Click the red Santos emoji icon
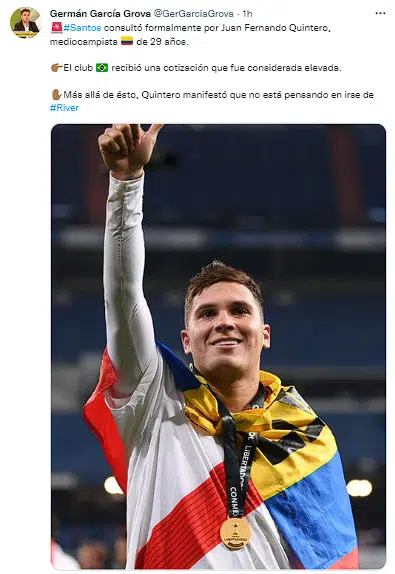395x574 pixels. pyautogui.click(x=56, y=27)
